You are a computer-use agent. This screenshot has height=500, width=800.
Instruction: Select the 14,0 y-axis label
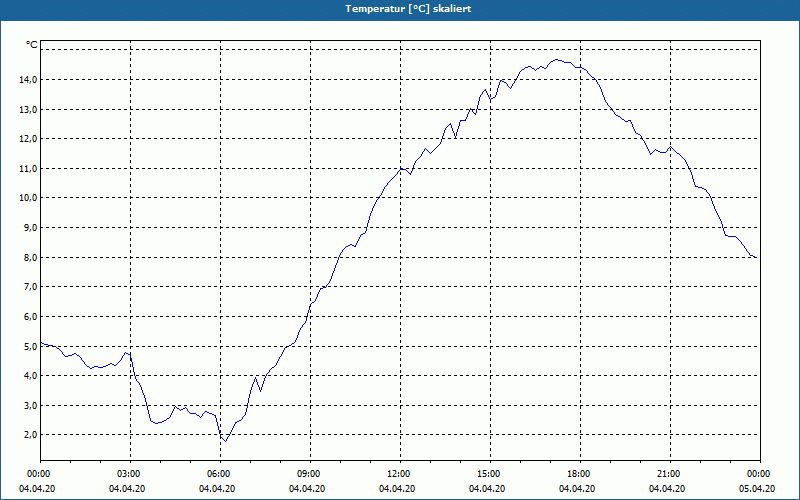pos(28,80)
